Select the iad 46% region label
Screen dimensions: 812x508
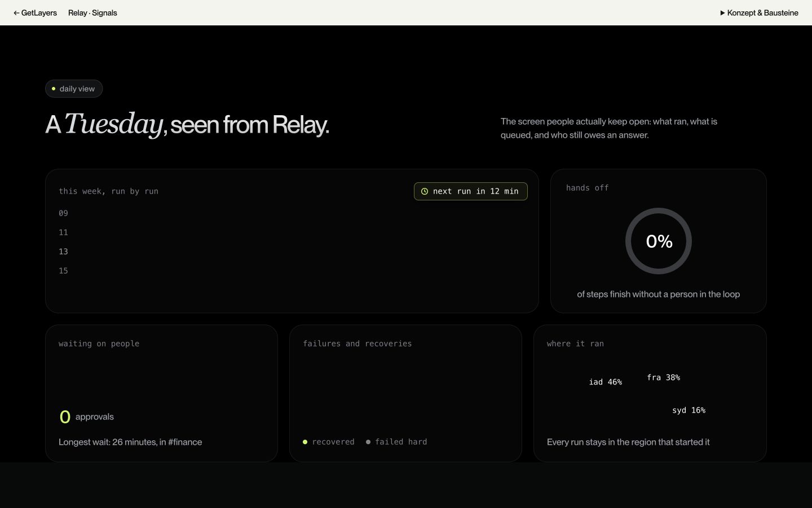[x=606, y=382]
